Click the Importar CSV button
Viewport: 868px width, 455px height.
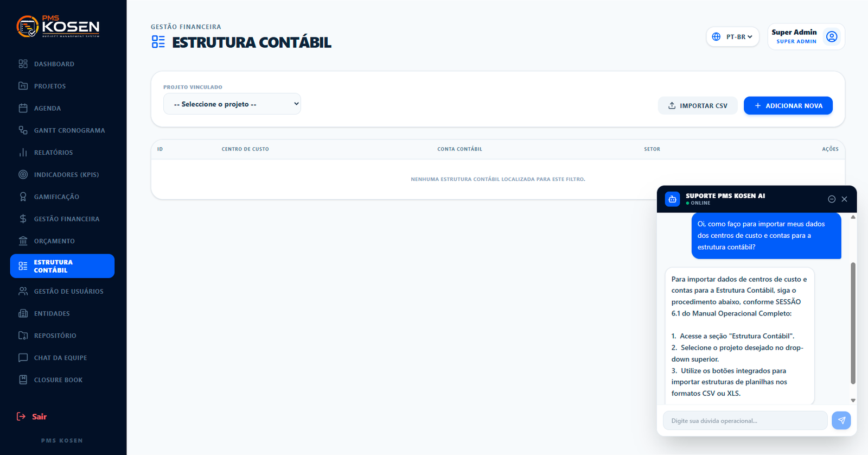click(698, 105)
